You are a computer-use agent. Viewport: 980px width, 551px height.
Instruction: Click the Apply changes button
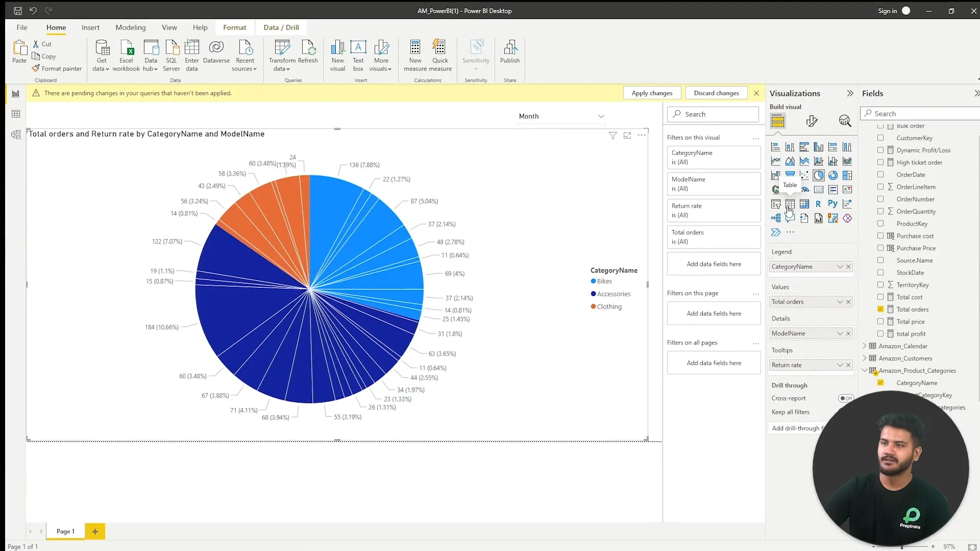pos(652,93)
